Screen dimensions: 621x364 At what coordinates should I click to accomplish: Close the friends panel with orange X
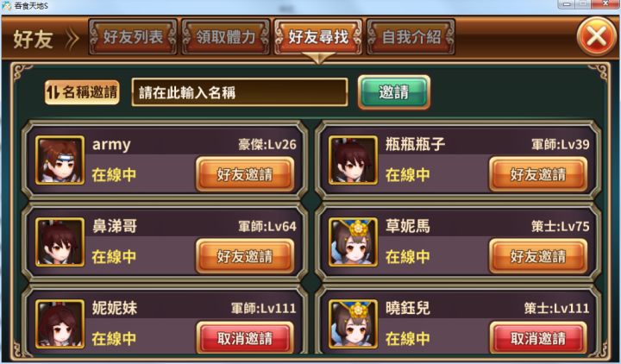tap(596, 37)
